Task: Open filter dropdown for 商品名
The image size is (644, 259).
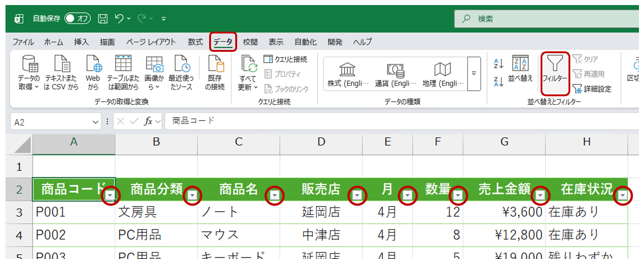Action: [275, 196]
